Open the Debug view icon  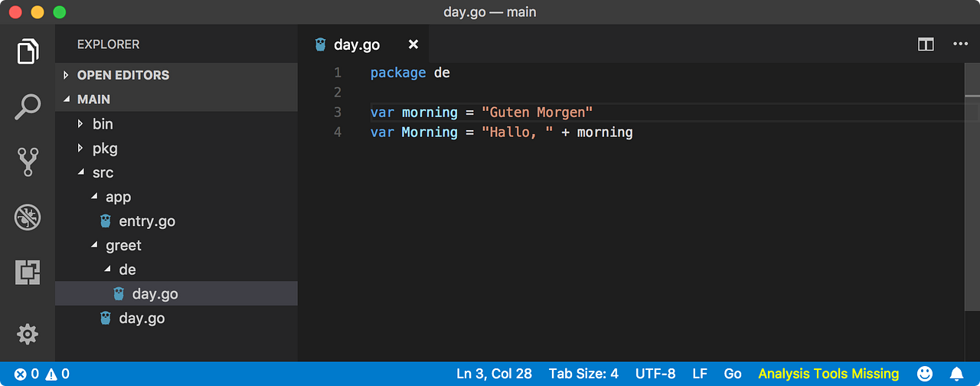28,218
